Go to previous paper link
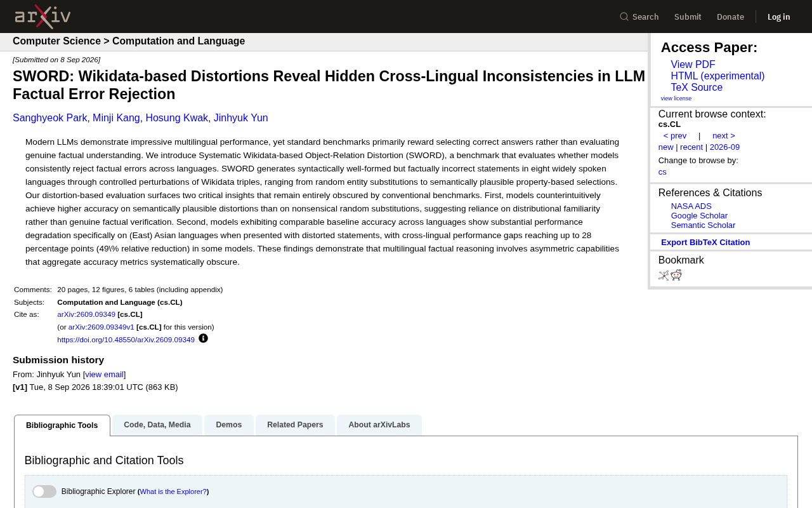The height and width of the screenshot is (508, 812). pyautogui.click(x=675, y=136)
